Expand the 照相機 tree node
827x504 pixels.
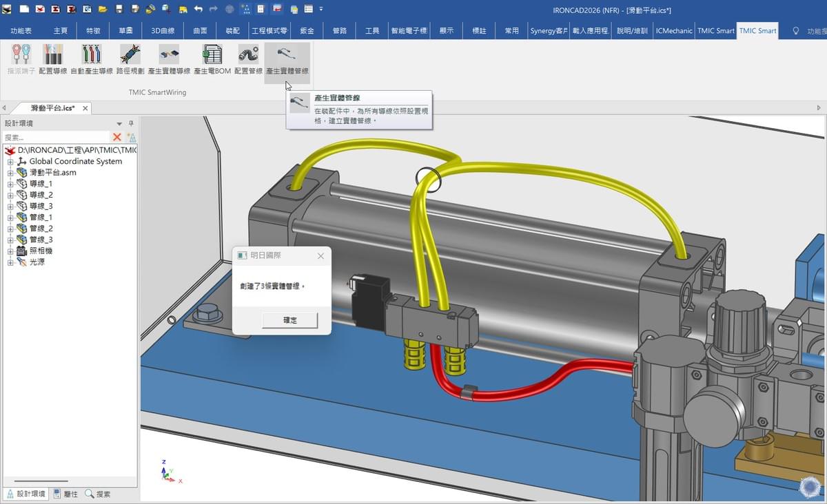10,251
